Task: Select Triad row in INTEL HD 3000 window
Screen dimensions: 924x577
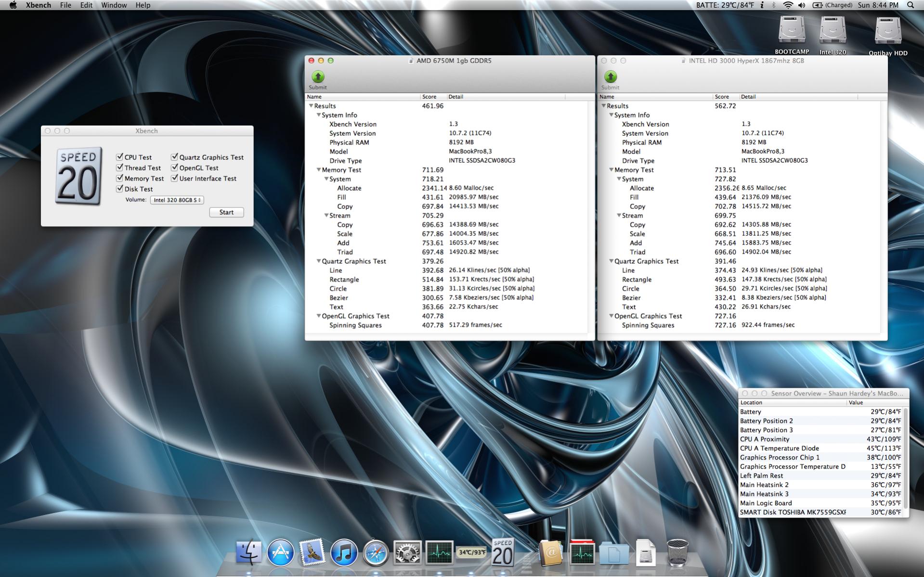Action: click(739, 252)
